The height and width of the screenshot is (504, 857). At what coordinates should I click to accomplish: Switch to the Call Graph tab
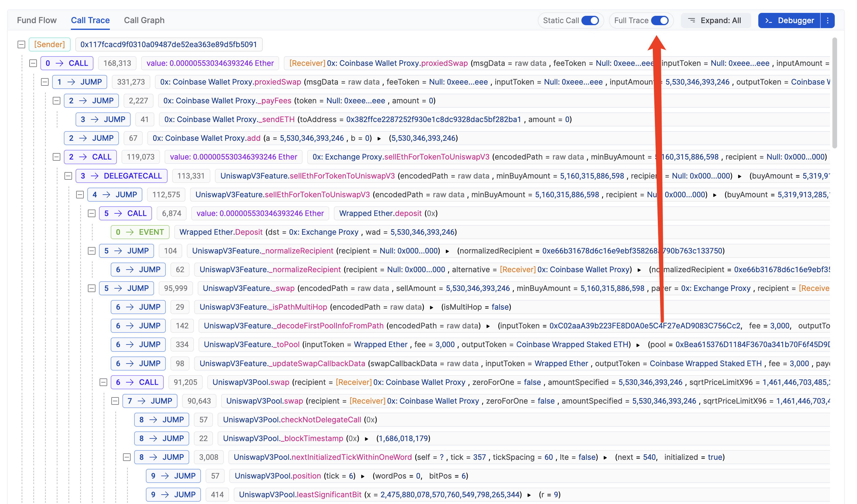[144, 20]
